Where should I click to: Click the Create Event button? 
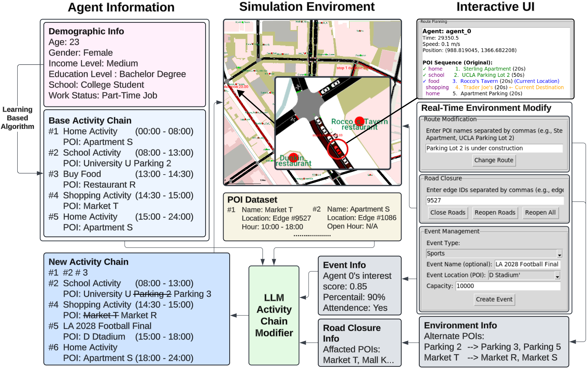(494, 300)
